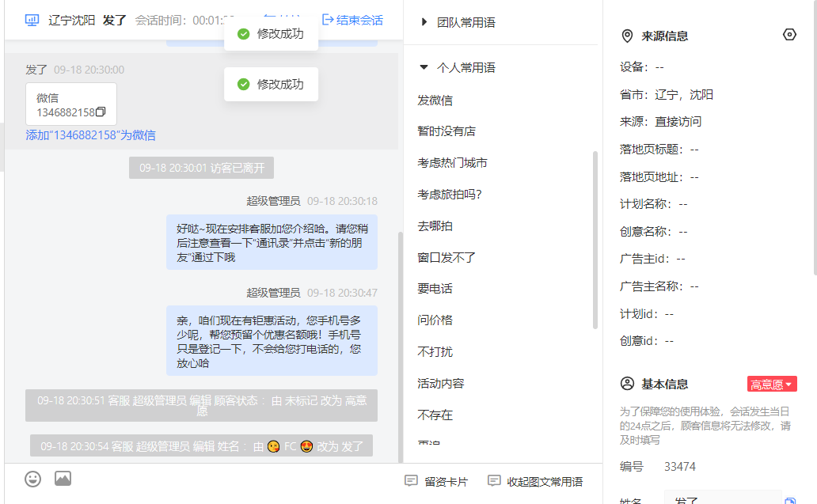This screenshot has width=817, height=504.
Task: Select the quick phrase 不存在
Action: 435,415
